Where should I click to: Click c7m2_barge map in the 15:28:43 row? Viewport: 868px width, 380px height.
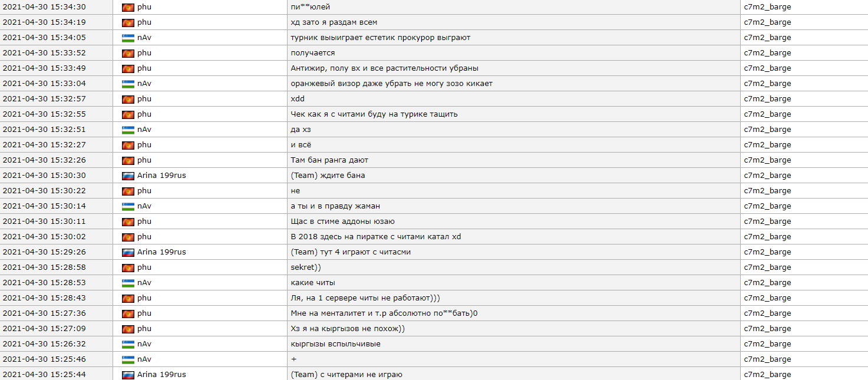tap(767, 298)
